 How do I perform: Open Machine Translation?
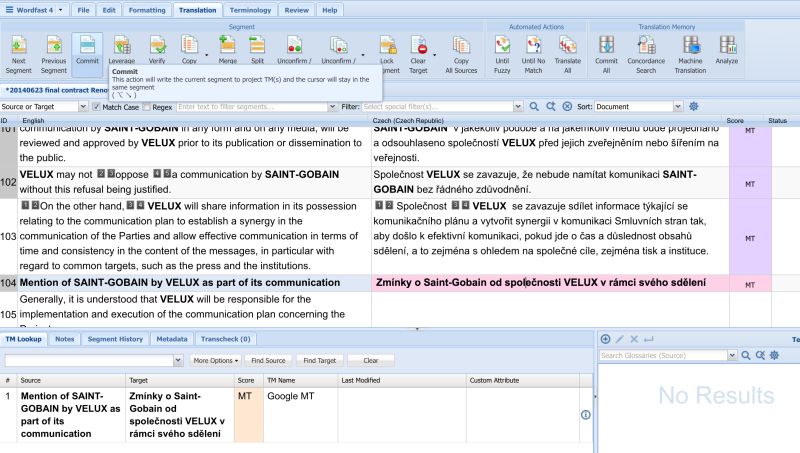(x=690, y=55)
